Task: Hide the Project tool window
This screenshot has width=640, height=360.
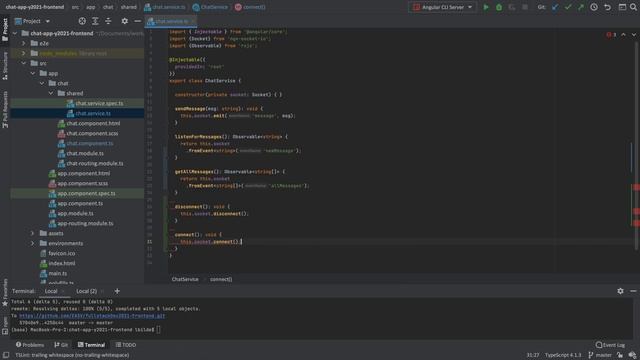Action: point(138,21)
